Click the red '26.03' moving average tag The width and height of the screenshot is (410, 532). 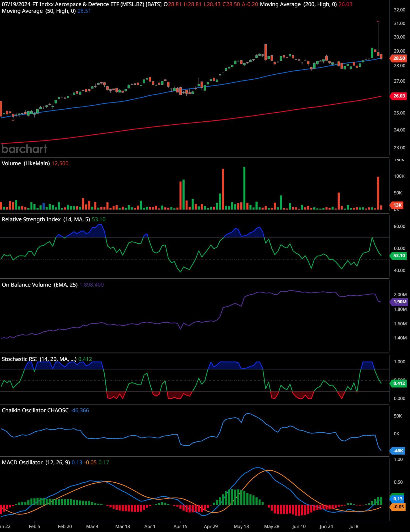coord(398,96)
